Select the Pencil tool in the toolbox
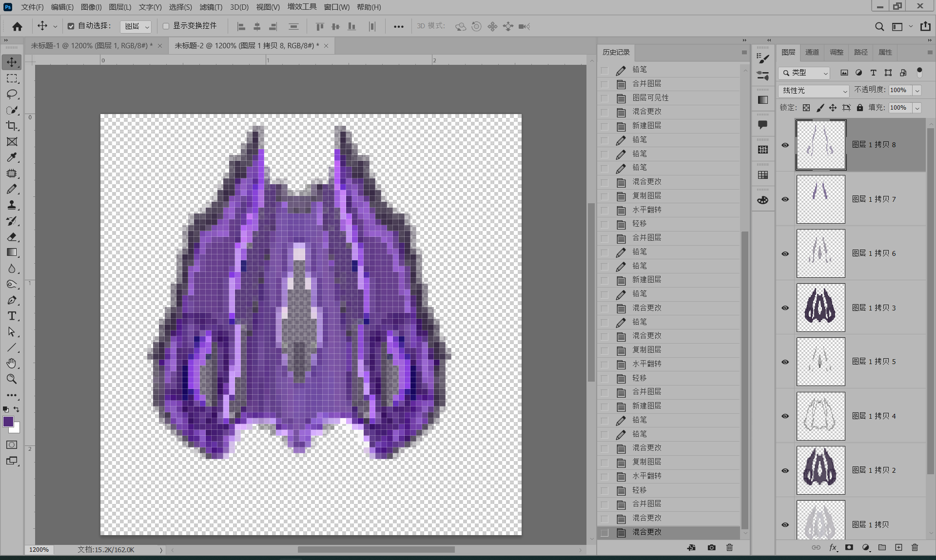 (12, 189)
